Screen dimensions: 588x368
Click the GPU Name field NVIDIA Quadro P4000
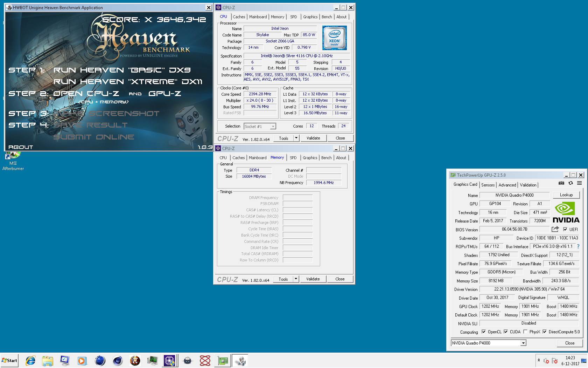click(x=514, y=195)
